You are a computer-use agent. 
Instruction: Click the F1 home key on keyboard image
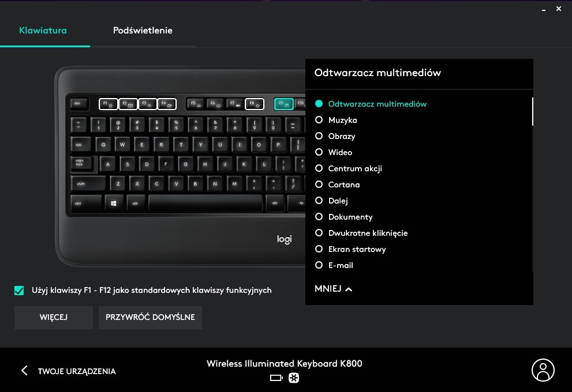pyautogui.click(x=108, y=104)
